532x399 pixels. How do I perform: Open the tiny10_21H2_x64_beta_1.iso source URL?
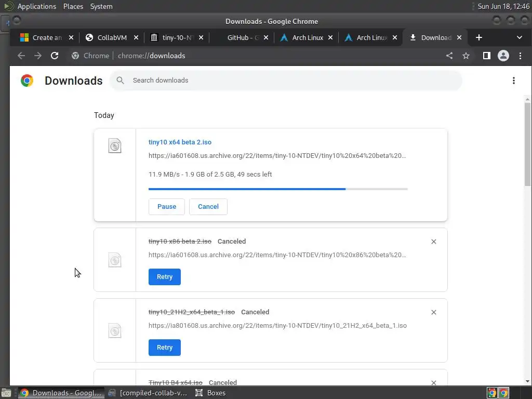pos(277,325)
